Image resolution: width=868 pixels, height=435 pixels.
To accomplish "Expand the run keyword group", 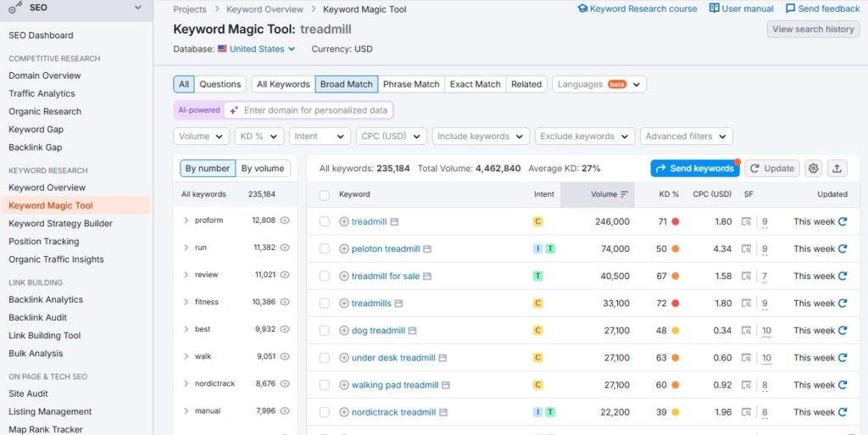I will coord(186,248).
